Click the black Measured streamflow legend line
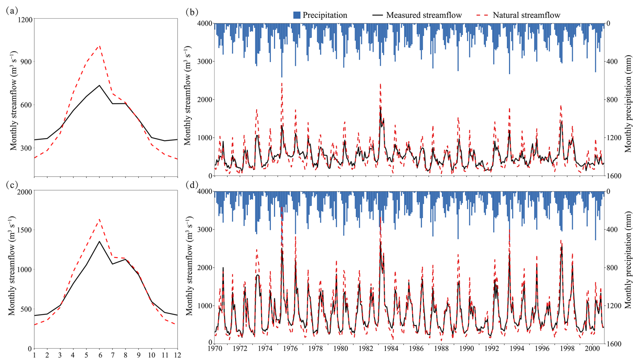 coord(377,15)
